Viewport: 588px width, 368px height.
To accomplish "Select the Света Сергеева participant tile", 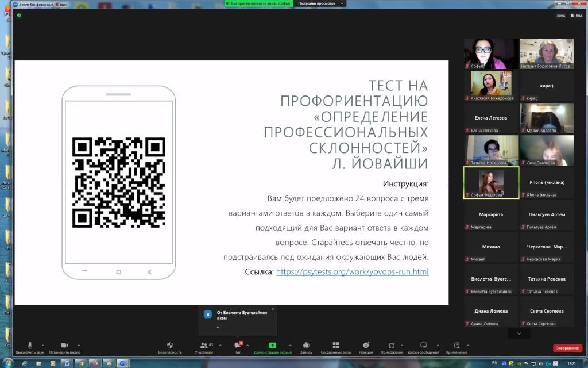I will pyautogui.click(x=547, y=311).
